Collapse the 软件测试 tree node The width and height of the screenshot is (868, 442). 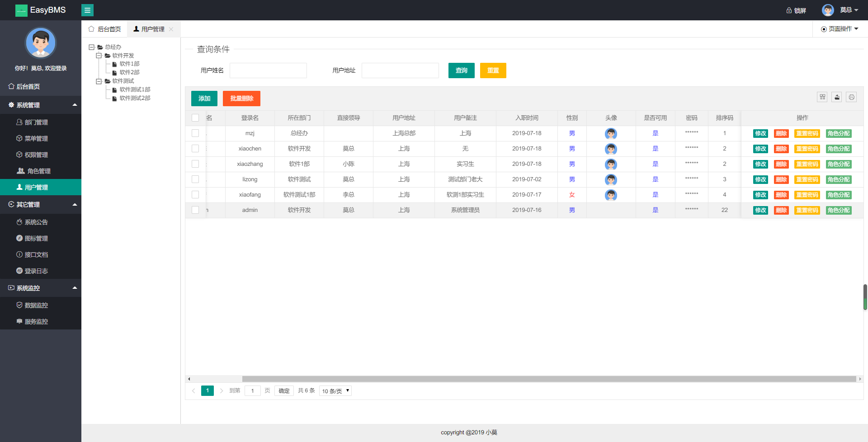point(99,81)
